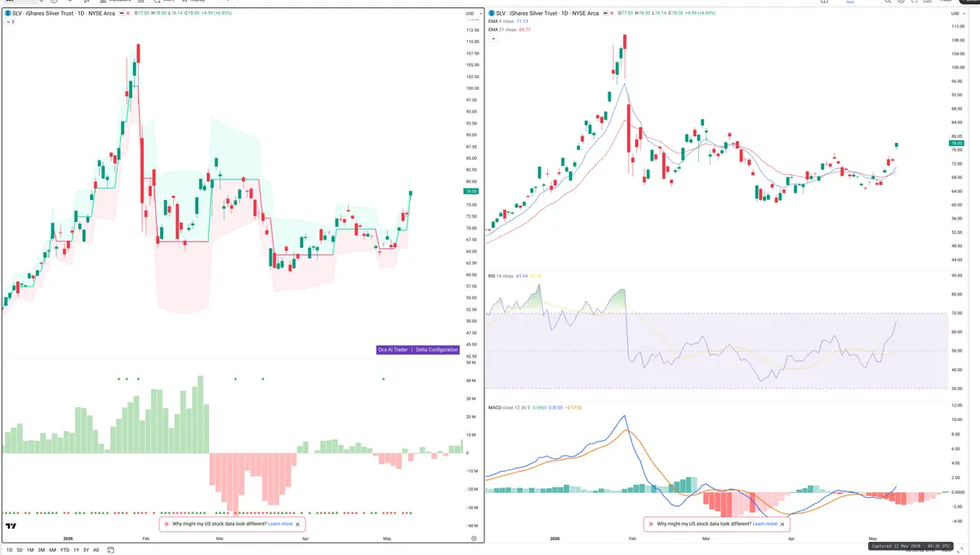Expand the collapsed 3 indicators legend
Screen dimensions: 980x555
pyautogui.click(x=9, y=22)
